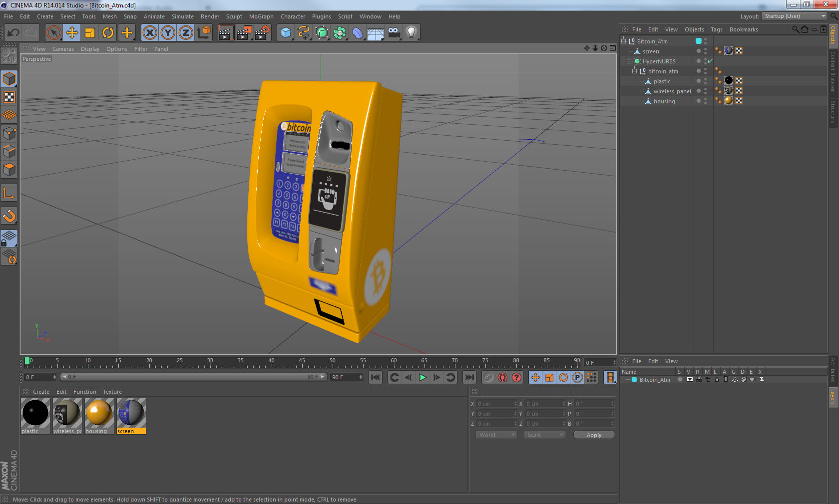The image size is (839, 504).
Task: Add a Floor scene object
Action: [376, 33]
